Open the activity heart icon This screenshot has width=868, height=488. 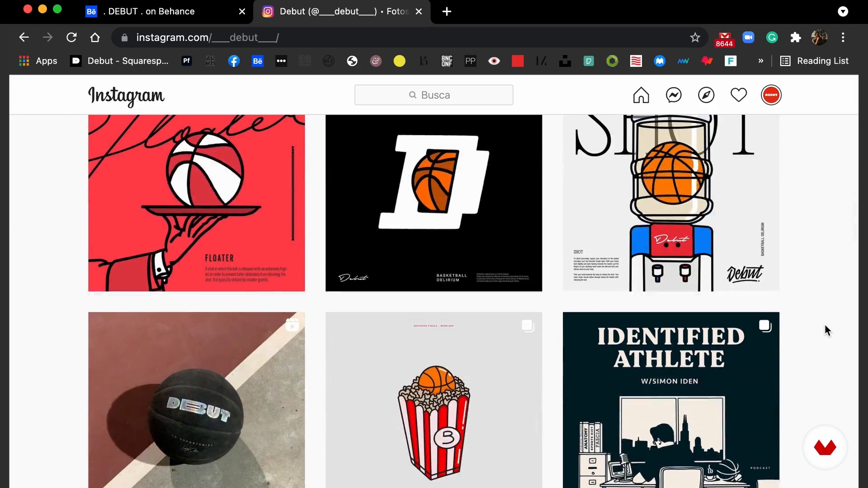tap(739, 95)
